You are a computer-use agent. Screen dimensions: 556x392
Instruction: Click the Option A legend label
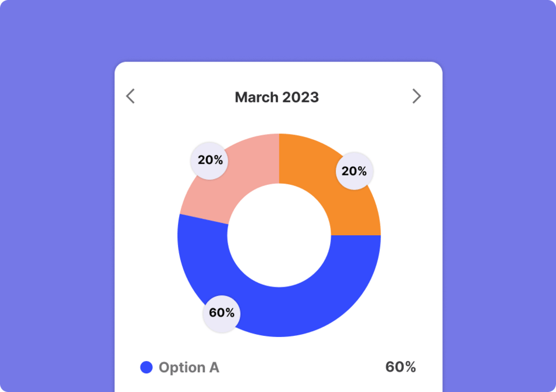pos(189,367)
